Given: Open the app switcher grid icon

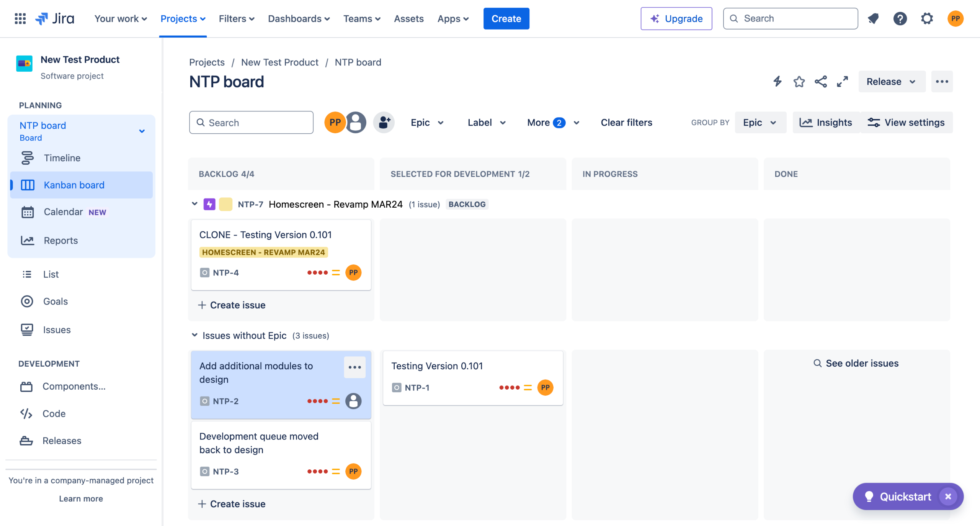Looking at the screenshot, I should point(20,18).
